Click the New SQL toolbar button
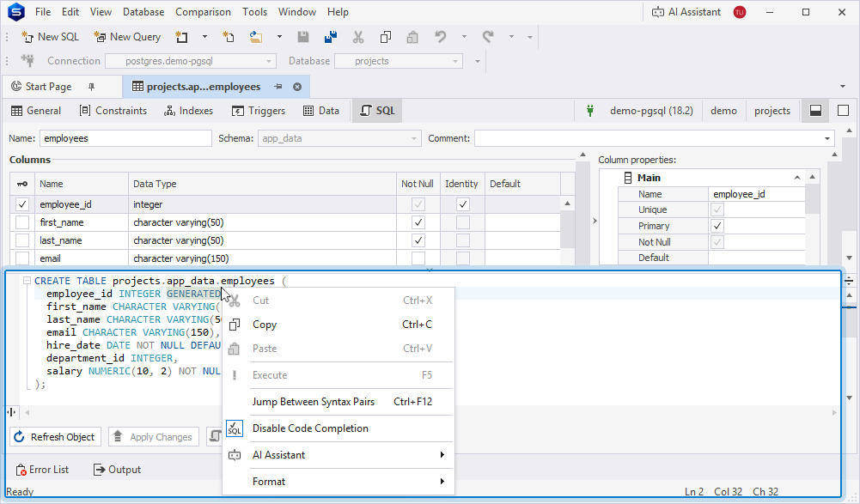The width and height of the screenshot is (860, 504). 50,37
